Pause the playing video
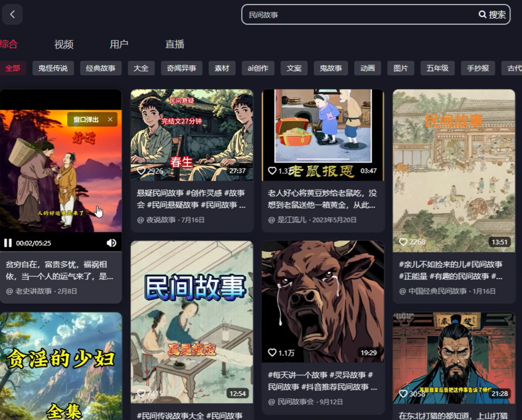The width and height of the screenshot is (522, 420). pos(8,243)
